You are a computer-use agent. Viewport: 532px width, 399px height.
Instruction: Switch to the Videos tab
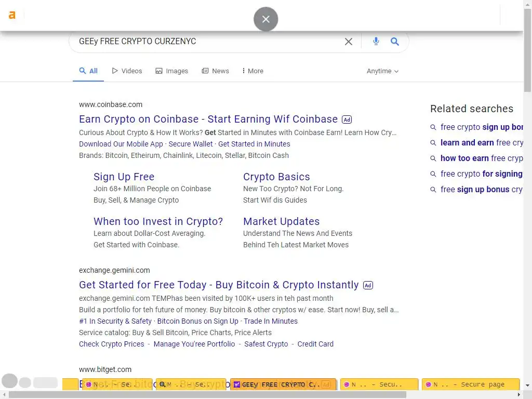point(127,71)
